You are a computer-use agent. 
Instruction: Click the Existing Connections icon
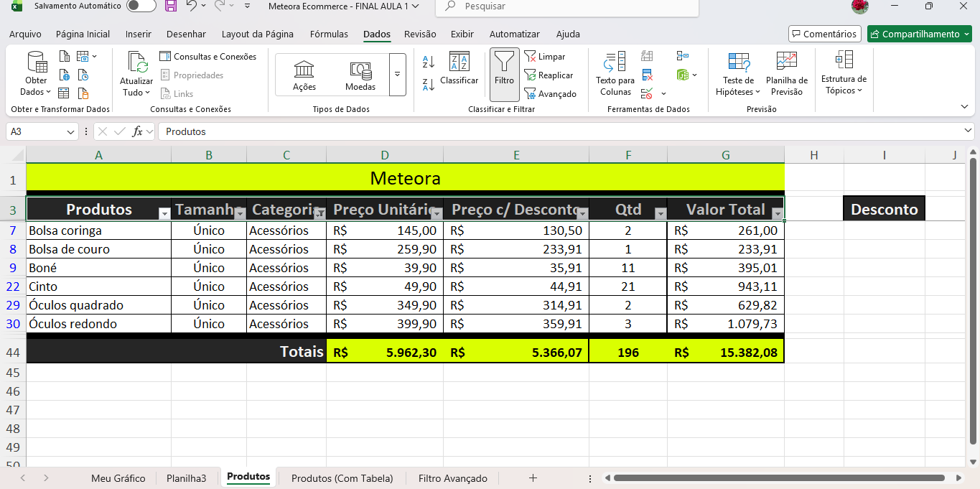83,93
